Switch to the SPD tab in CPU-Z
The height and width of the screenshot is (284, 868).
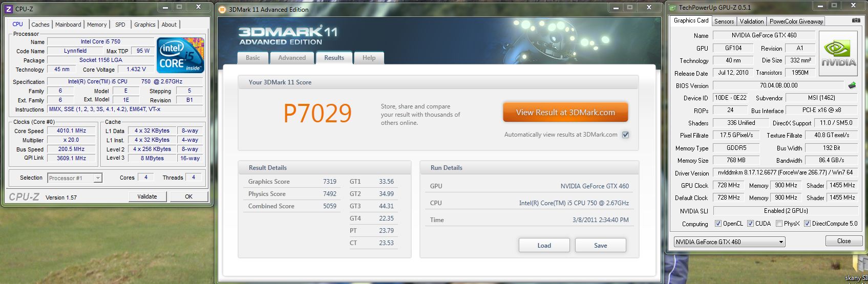[x=120, y=25]
